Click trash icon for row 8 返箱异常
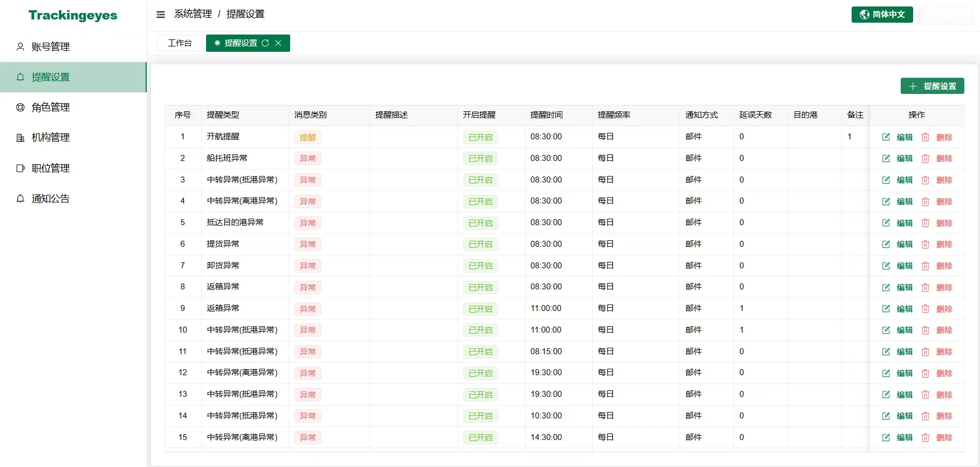Viewport: 980px width, 467px height. (926, 288)
